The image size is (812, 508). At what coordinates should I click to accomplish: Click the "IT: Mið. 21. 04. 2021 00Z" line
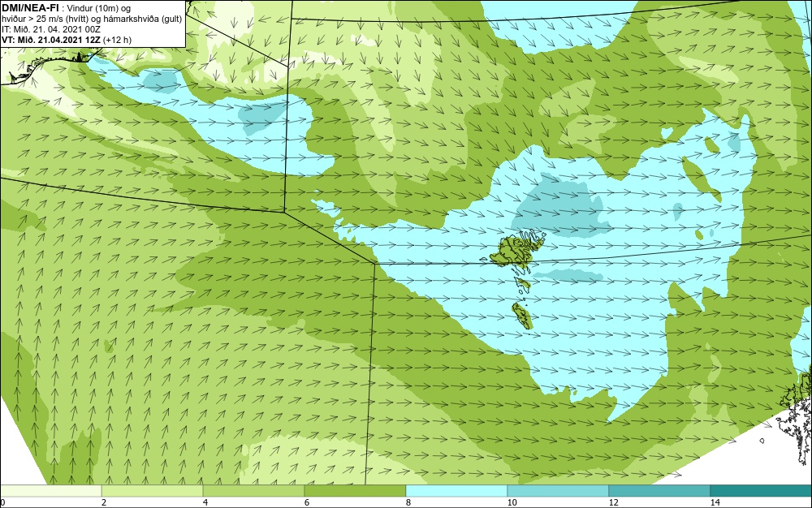click(50, 29)
